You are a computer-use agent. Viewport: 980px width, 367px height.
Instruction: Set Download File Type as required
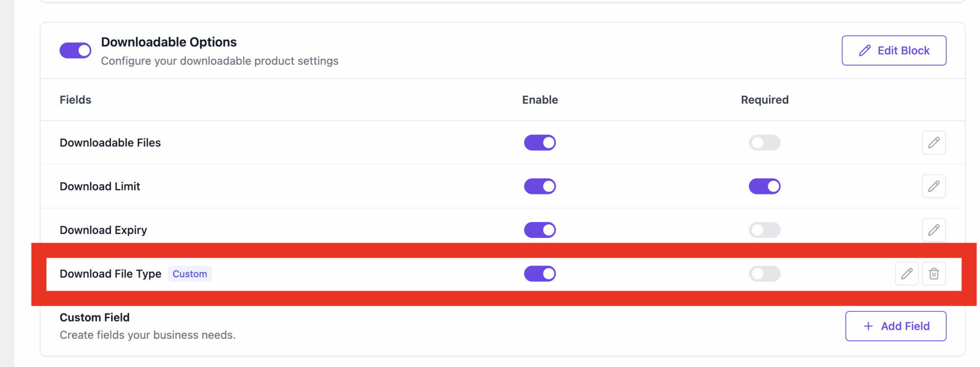(764, 274)
